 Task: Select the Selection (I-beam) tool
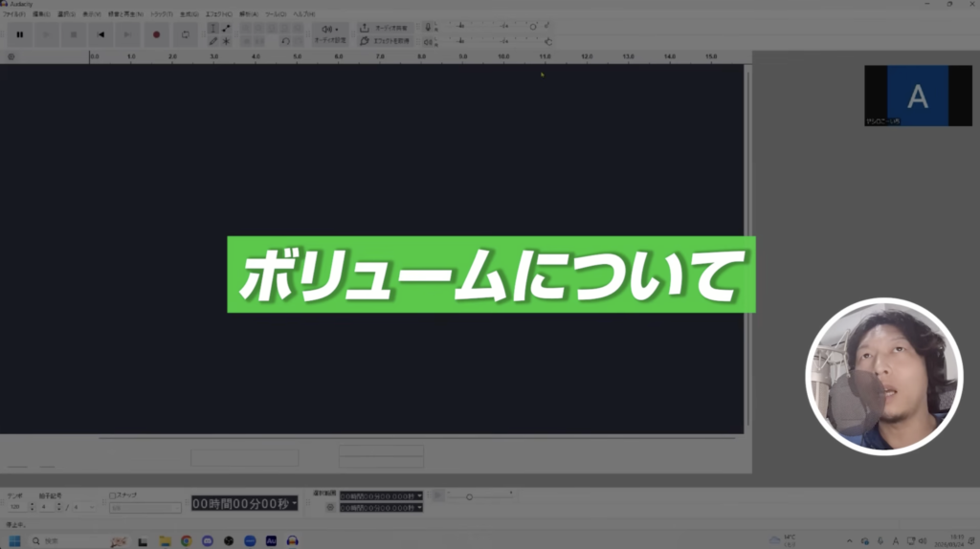point(212,28)
